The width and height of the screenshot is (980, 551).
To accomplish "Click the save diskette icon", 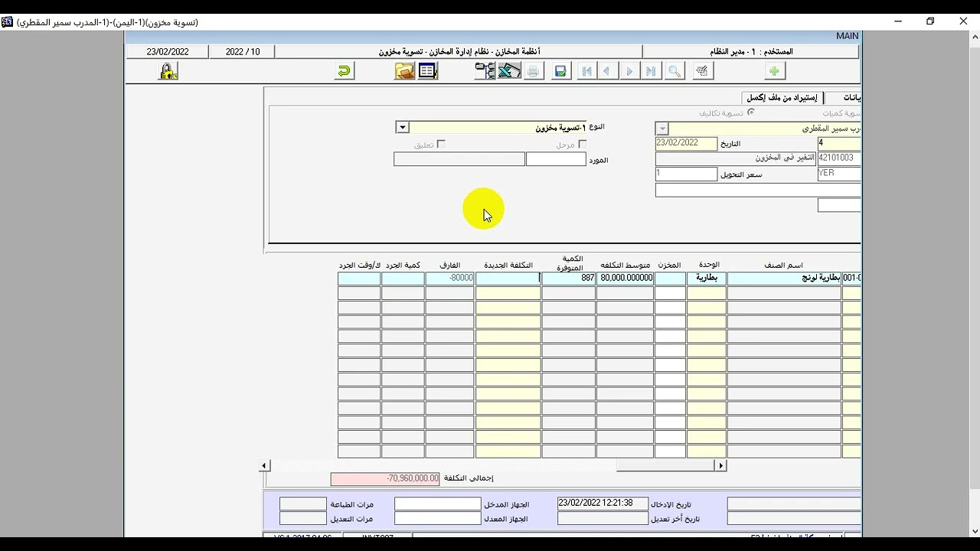I will [x=560, y=71].
